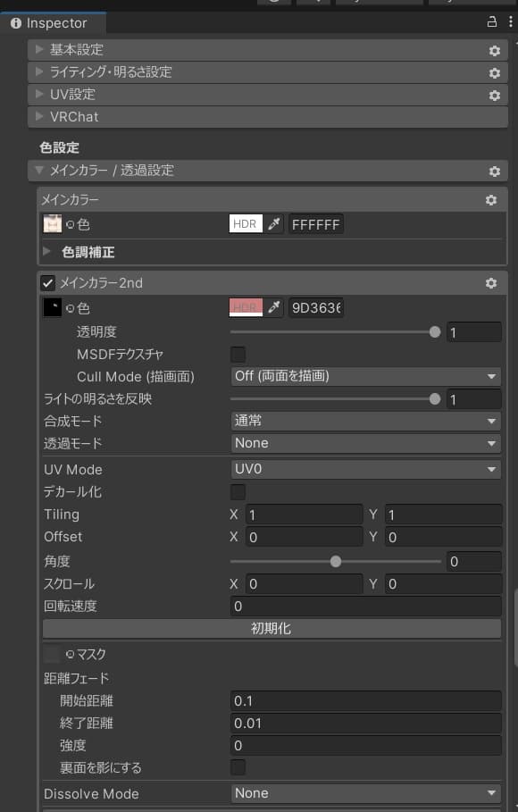Click the 距離フェード label

tap(76, 678)
